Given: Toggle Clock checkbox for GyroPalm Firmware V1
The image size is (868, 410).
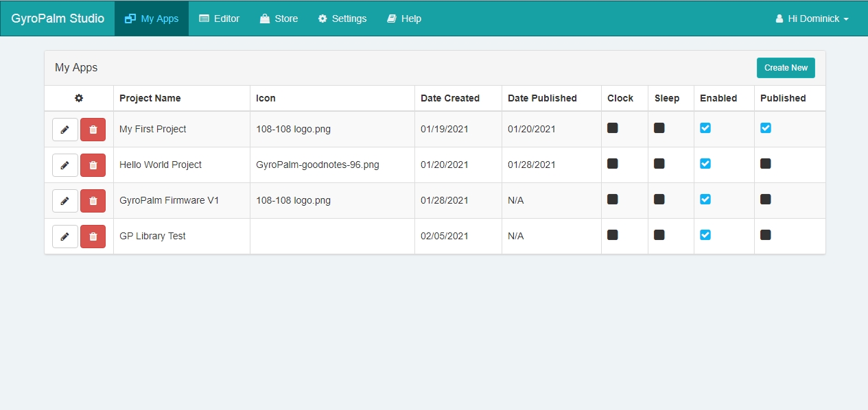Looking at the screenshot, I should [x=613, y=199].
